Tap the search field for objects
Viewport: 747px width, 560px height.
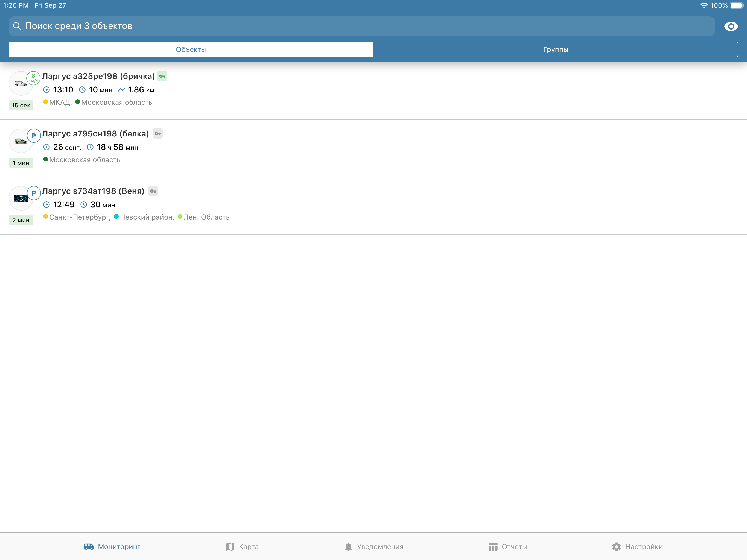[361, 26]
